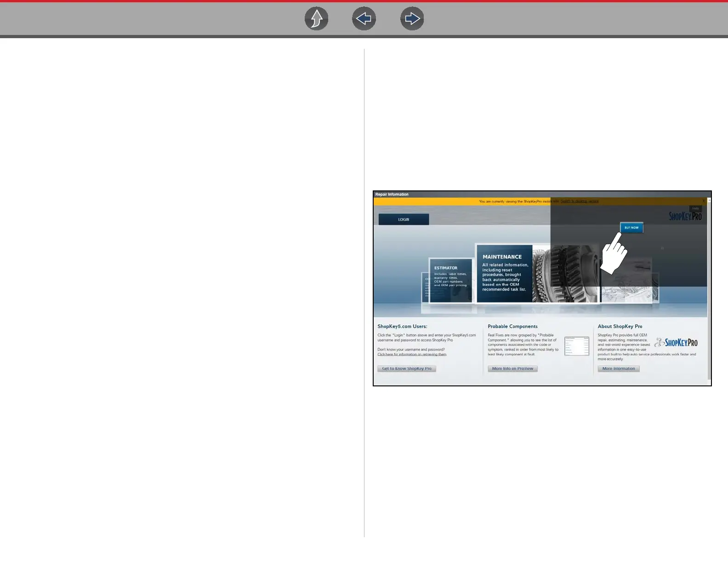This screenshot has height=563, width=728.
Task: Click the up arrow navigation icon
Action: [317, 19]
